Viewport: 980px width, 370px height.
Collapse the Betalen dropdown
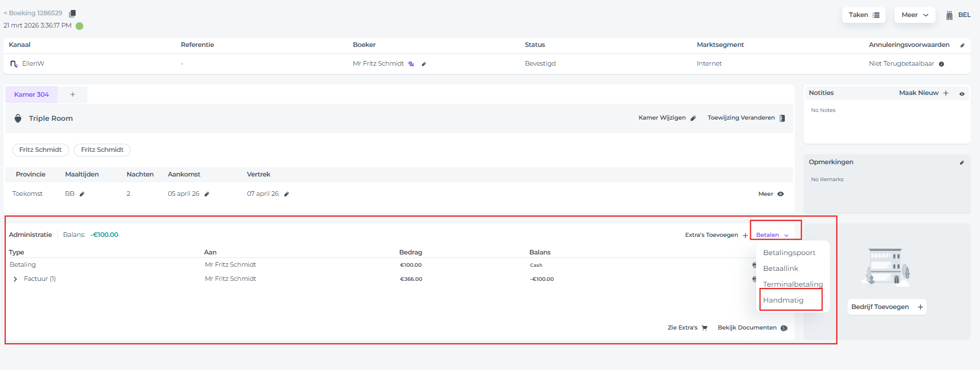click(x=772, y=235)
